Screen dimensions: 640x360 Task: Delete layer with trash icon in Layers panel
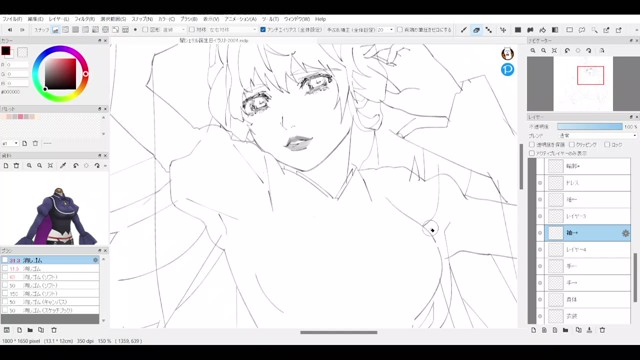602,330
